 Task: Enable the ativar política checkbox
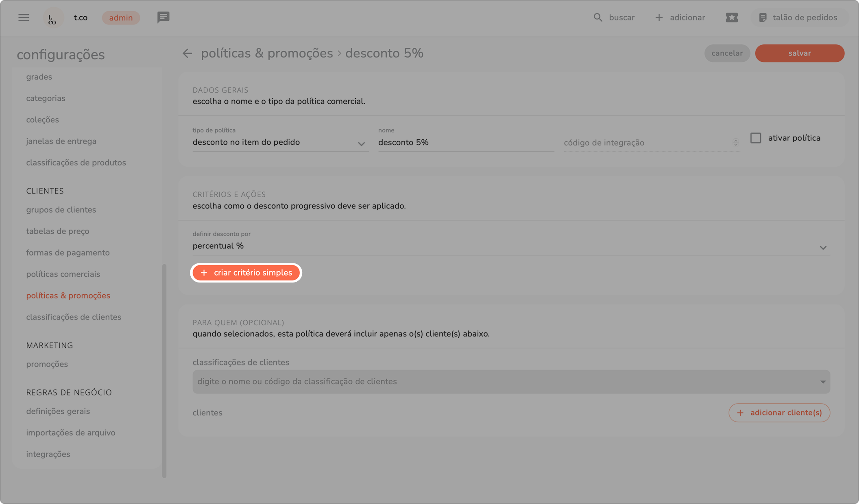[x=756, y=138]
